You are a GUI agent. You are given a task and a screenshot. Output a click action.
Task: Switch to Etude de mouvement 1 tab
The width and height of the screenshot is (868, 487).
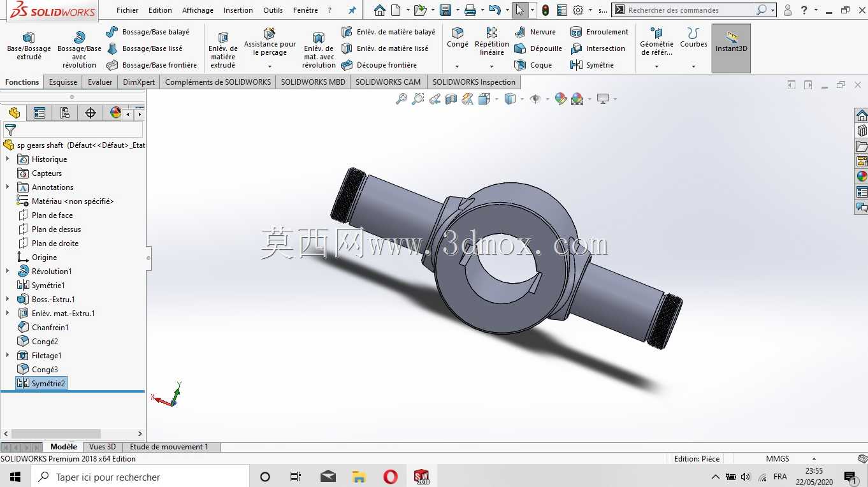point(169,447)
